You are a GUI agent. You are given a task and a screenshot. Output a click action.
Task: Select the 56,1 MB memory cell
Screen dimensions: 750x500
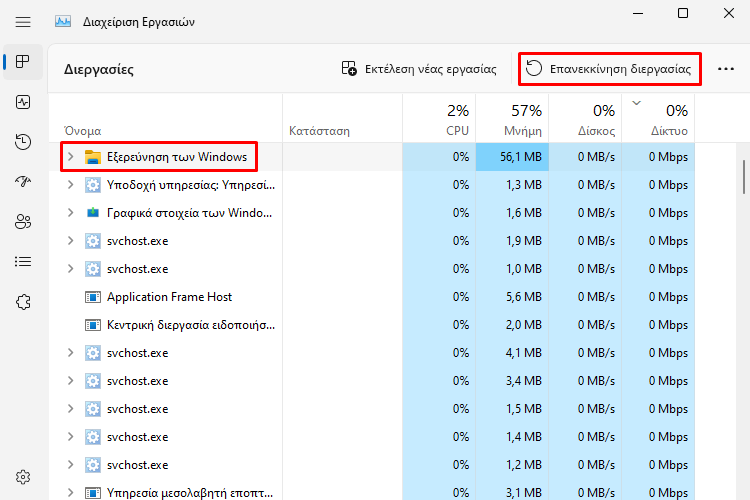tap(512, 157)
